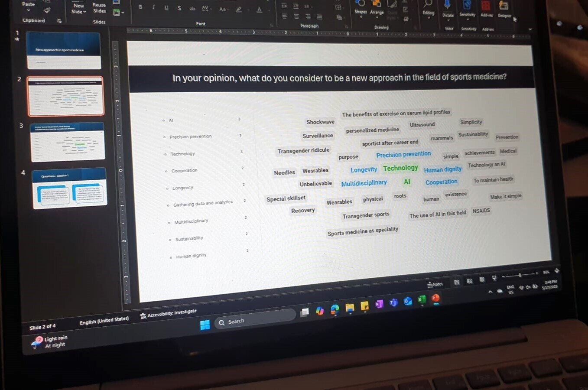The image size is (588, 390).
Task: Switch to Reading View
Action: tap(482, 279)
